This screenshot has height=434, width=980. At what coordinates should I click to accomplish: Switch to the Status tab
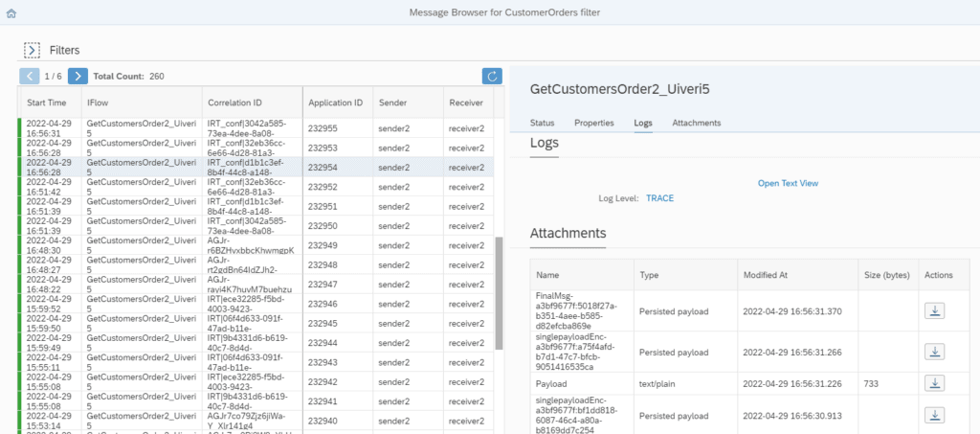(542, 124)
